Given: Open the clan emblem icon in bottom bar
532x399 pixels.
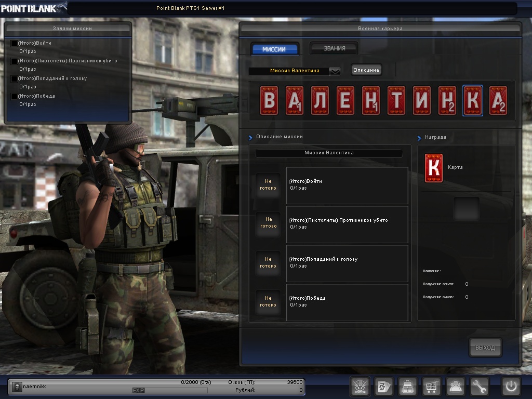Looking at the screenshot, I should click(x=360, y=386).
